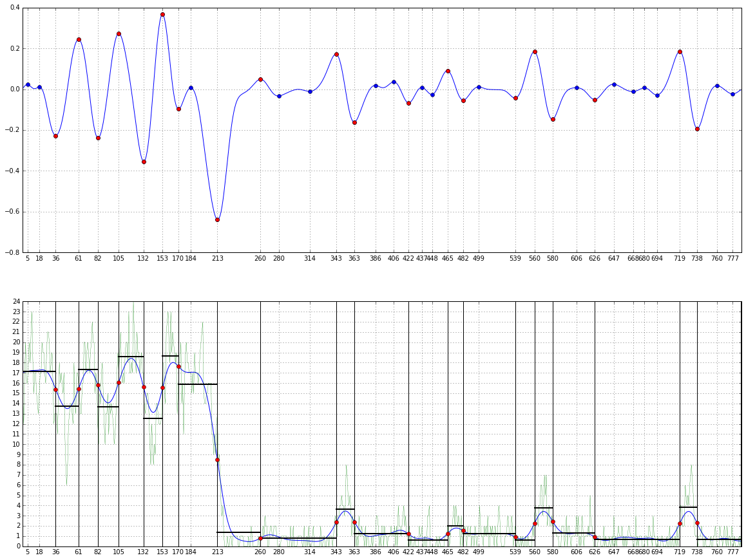The image size is (746, 560).
Task: Click the 0.0 y-axis label of upper plot
Action: click(15, 89)
